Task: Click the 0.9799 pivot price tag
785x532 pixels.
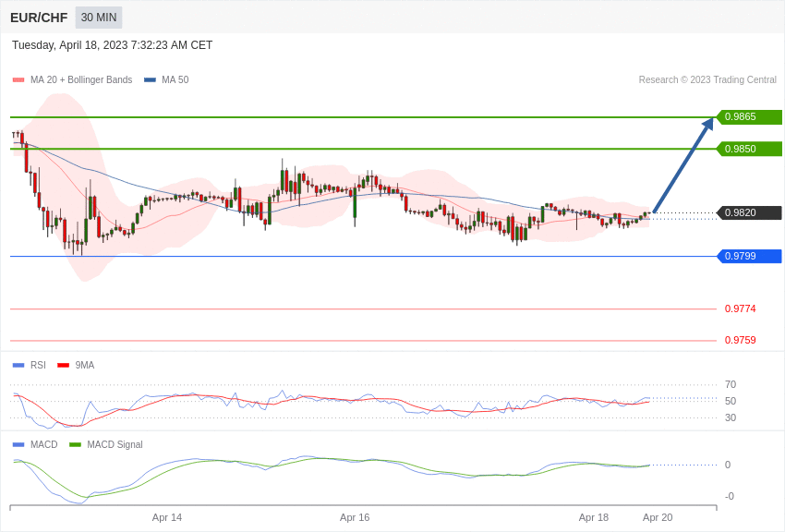Action: click(x=750, y=256)
